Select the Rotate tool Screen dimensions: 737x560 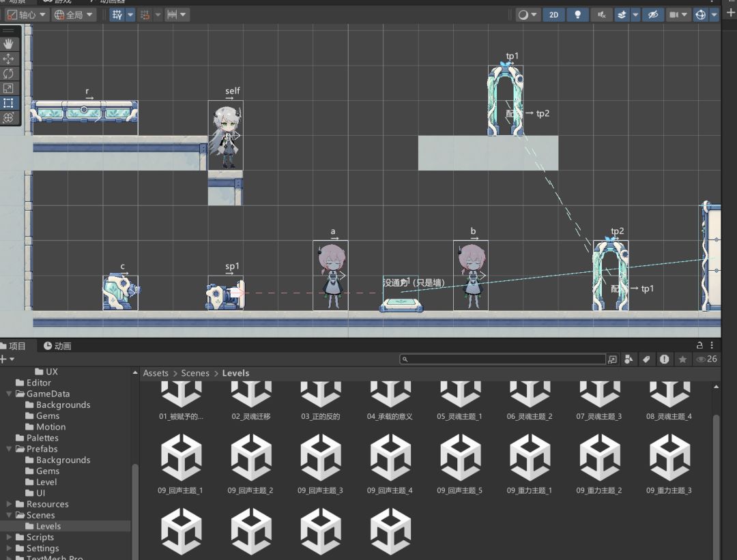pyautogui.click(x=8, y=73)
